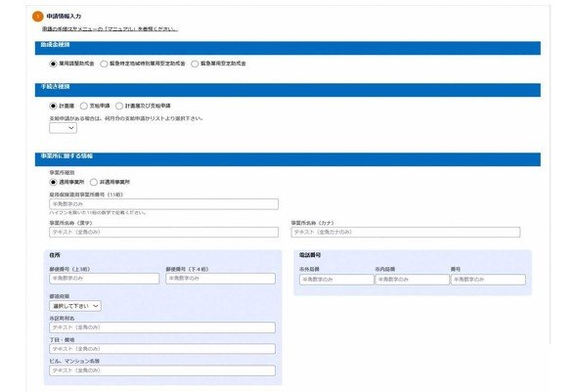This screenshot has width=577, height=392.
Task: Select 適用事業所 radio button
Action: (x=54, y=182)
